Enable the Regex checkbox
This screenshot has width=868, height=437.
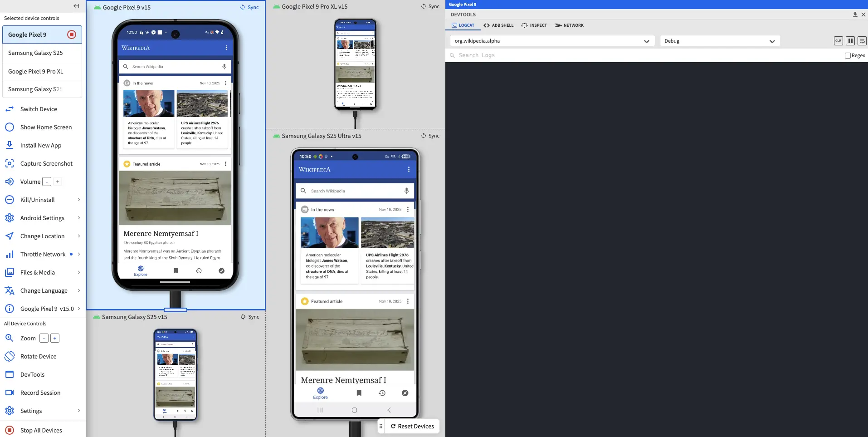pos(847,55)
